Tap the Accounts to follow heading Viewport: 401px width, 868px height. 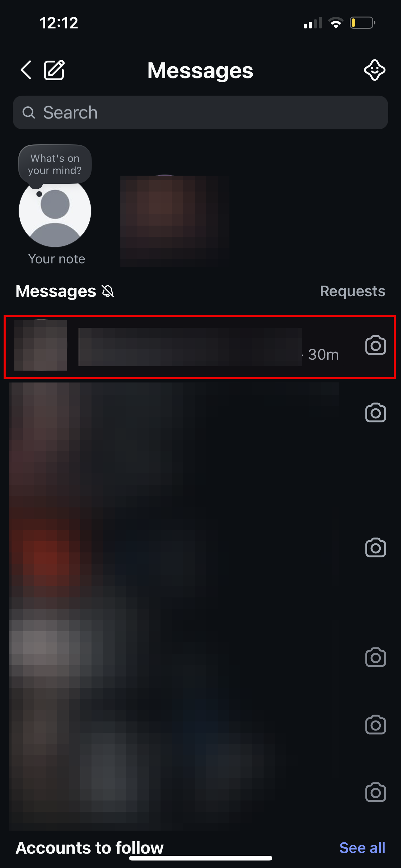click(x=90, y=847)
